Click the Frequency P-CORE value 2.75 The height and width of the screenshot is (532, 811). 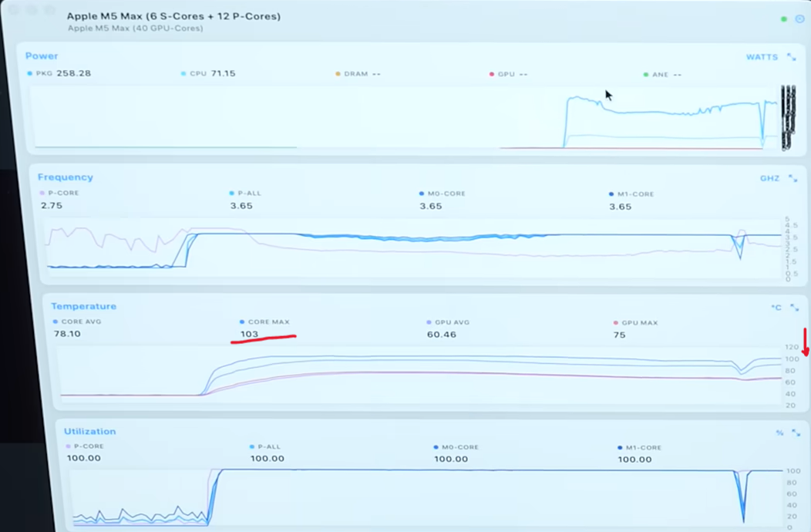(52, 205)
